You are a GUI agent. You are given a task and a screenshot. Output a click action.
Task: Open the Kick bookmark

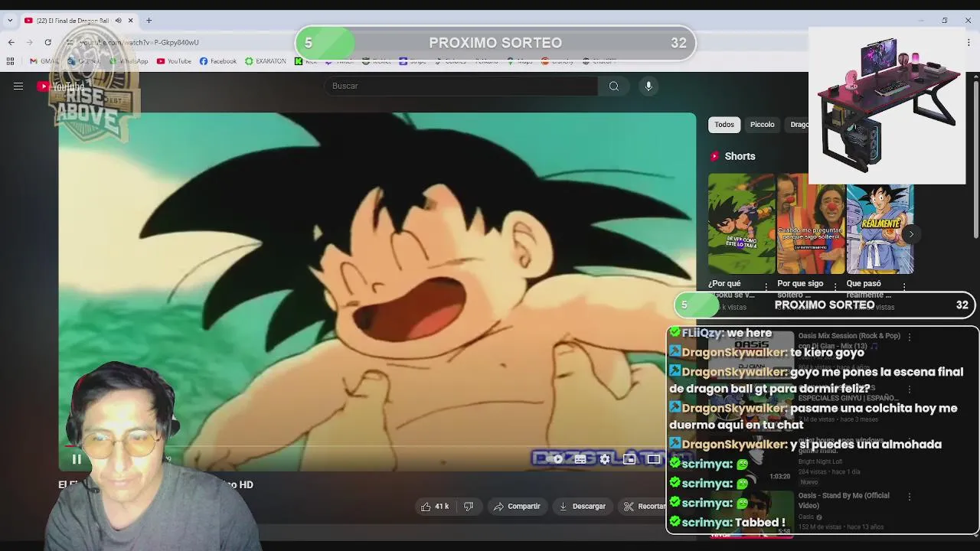click(x=306, y=61)
